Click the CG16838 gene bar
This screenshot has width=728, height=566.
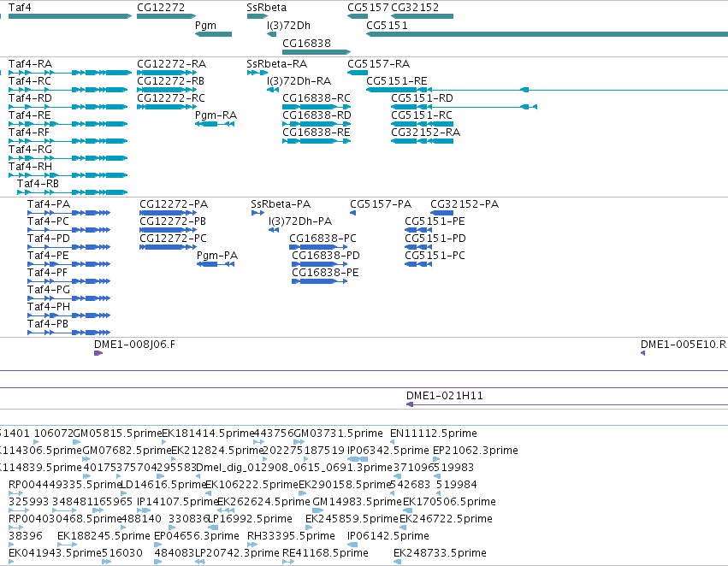[x=317, y=52]
